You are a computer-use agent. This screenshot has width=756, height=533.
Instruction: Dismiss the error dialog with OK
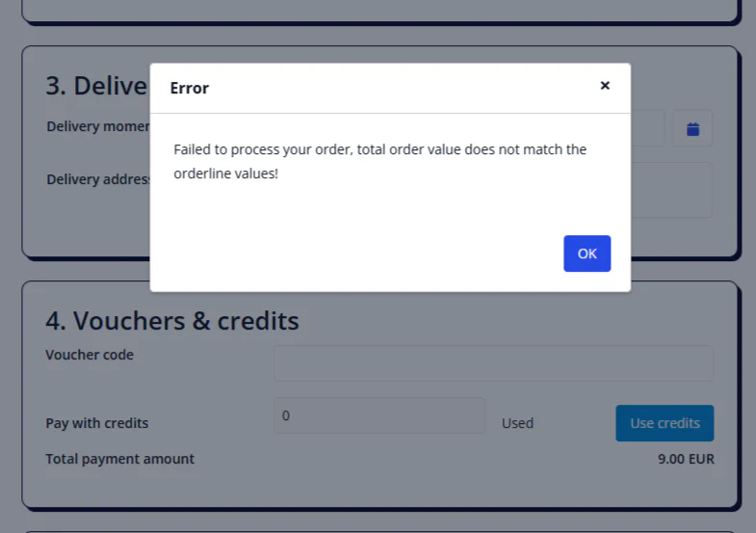587,253
